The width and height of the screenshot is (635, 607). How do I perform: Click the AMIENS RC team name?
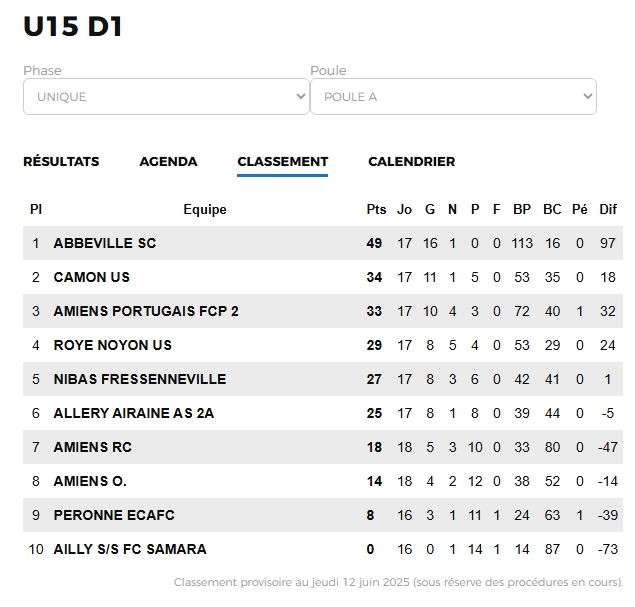pyautogui.click(x=93, y=447)
